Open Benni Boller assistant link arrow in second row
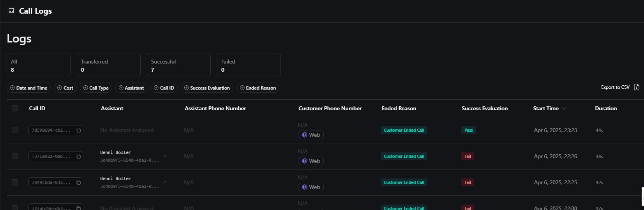Viewport: 644px width, 210px height. tap(164, 156)
